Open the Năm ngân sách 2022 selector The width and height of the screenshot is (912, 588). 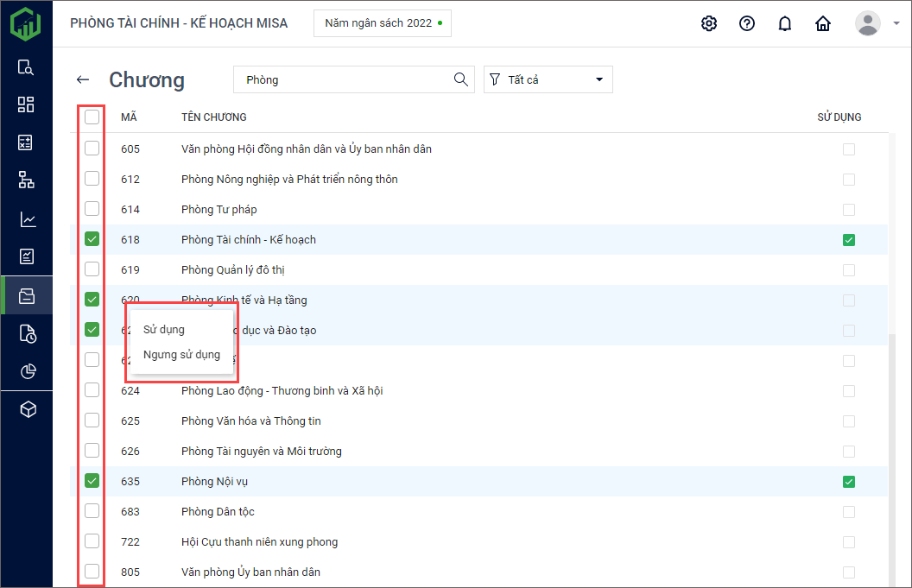[382, 23]
